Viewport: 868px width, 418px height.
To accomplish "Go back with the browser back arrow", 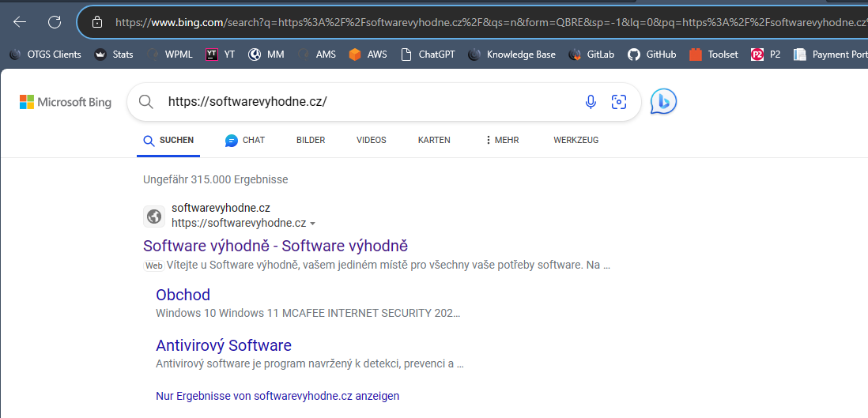I will tap(20, 22).
